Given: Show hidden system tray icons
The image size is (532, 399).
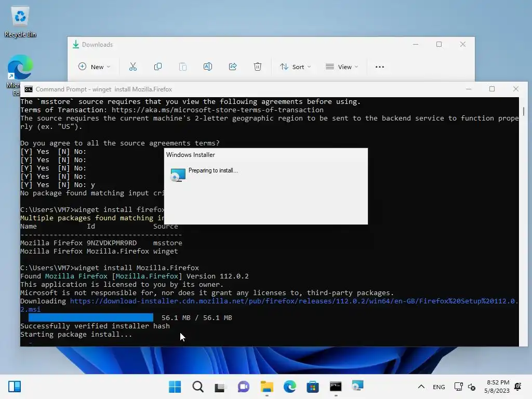Looking at the screenshot, I should point(421,387).
